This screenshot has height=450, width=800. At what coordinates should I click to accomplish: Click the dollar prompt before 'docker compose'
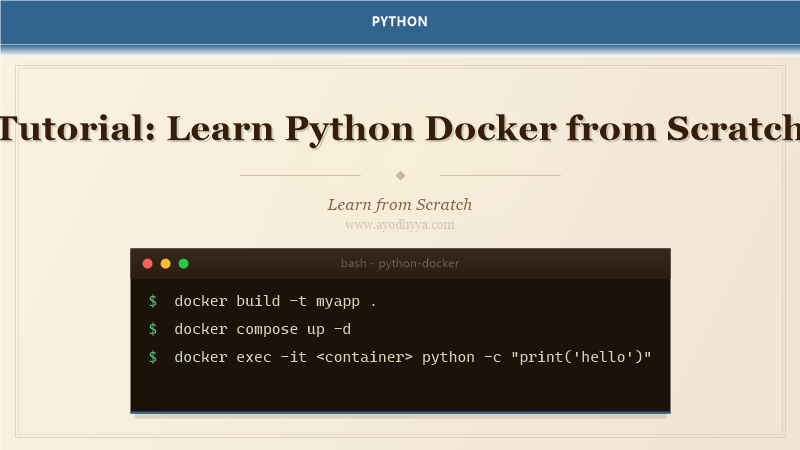(x=153, y=329)
